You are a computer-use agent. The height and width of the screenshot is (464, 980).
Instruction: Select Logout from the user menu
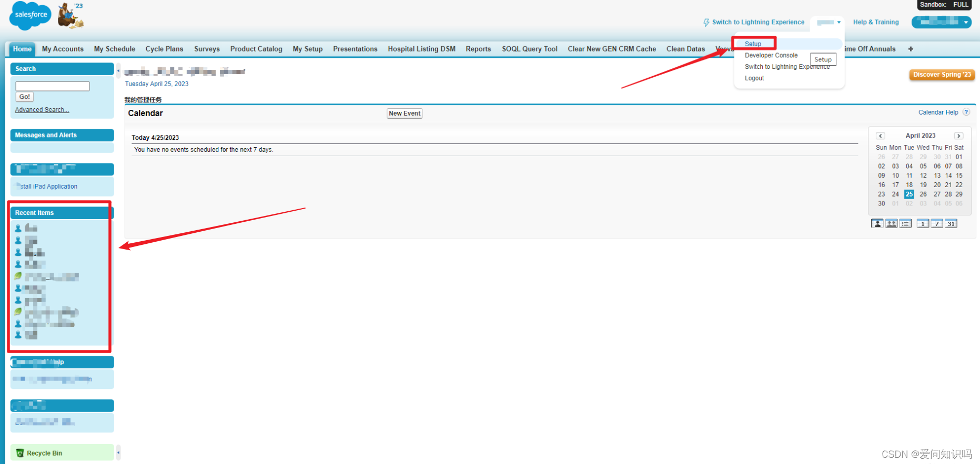tap(754, 78)
